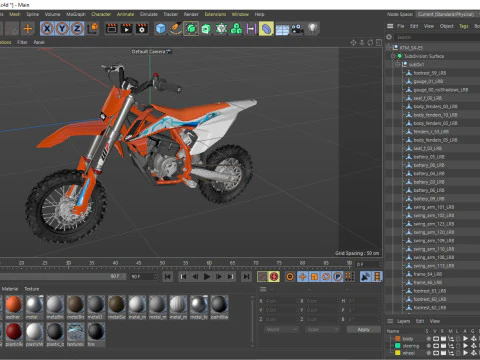Toggle the coordinate system icon beside Z
The width and height of the screenshot is (480, 360).
point(93,28)
